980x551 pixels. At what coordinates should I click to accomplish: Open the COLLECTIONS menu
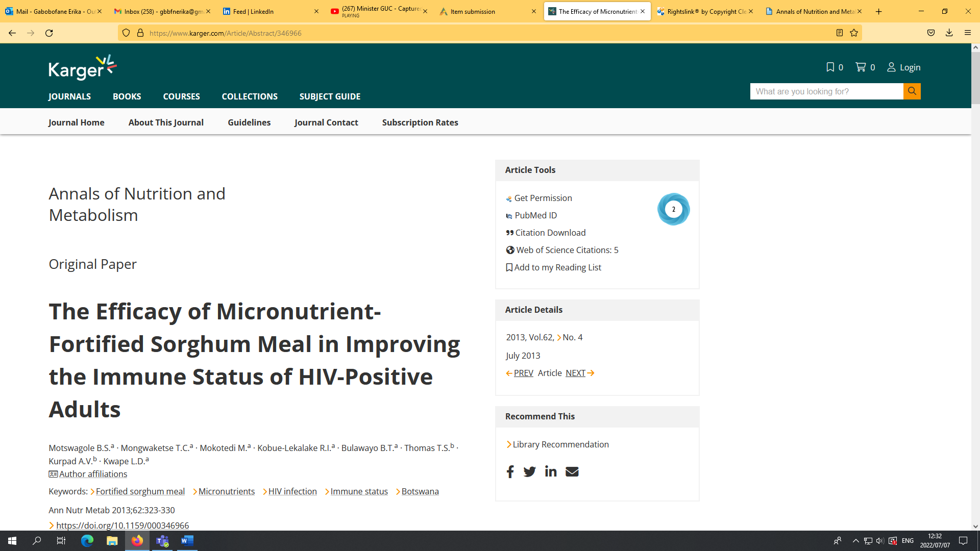pos(250,96)
